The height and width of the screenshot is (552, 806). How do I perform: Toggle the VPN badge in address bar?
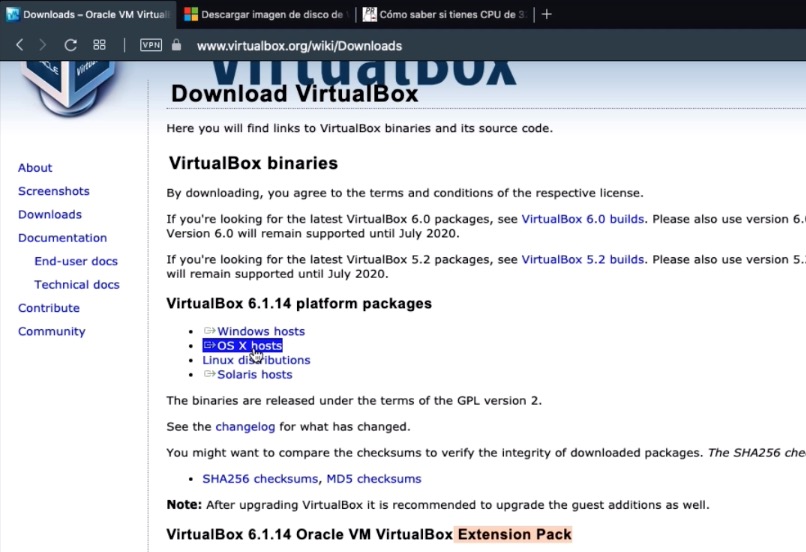coord(151,45)
